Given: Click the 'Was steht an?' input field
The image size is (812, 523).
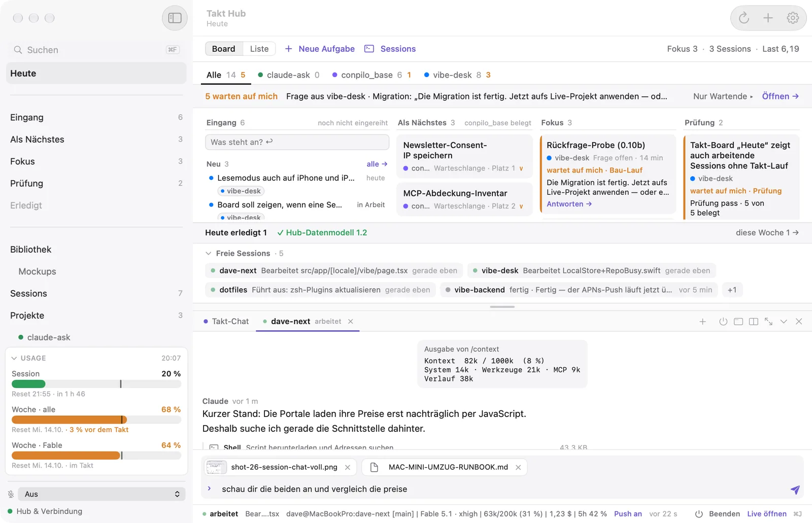Looking at the screenshot, I should (x=297, y=142).
